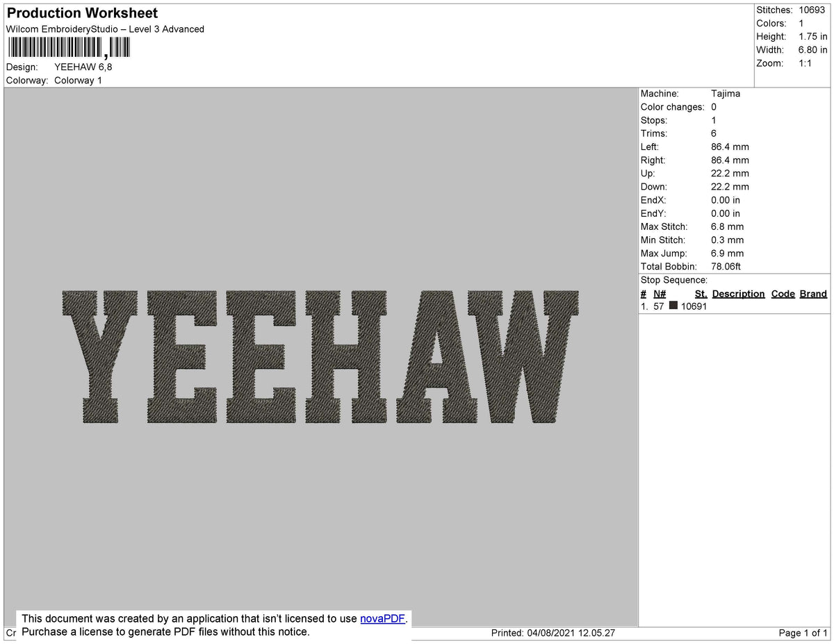834x644 pixels.
Task: Toggle the Stops value field
Action: pos(713,120)
